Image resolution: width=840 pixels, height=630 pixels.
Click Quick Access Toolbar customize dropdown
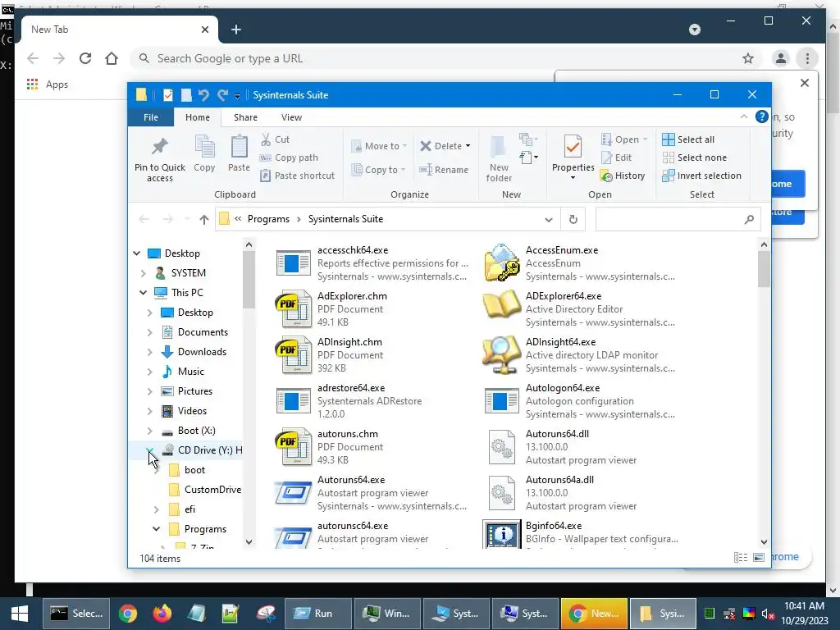237,95
